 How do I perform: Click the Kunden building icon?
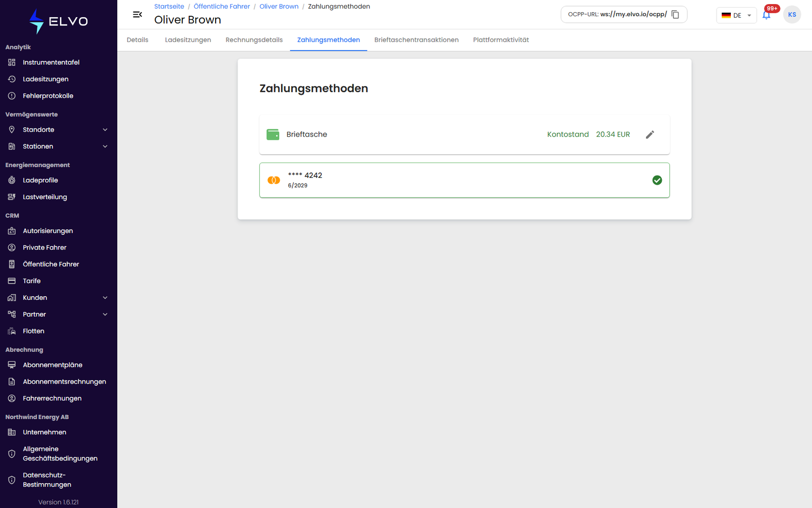pyautogui.click(x=12, y=298)
